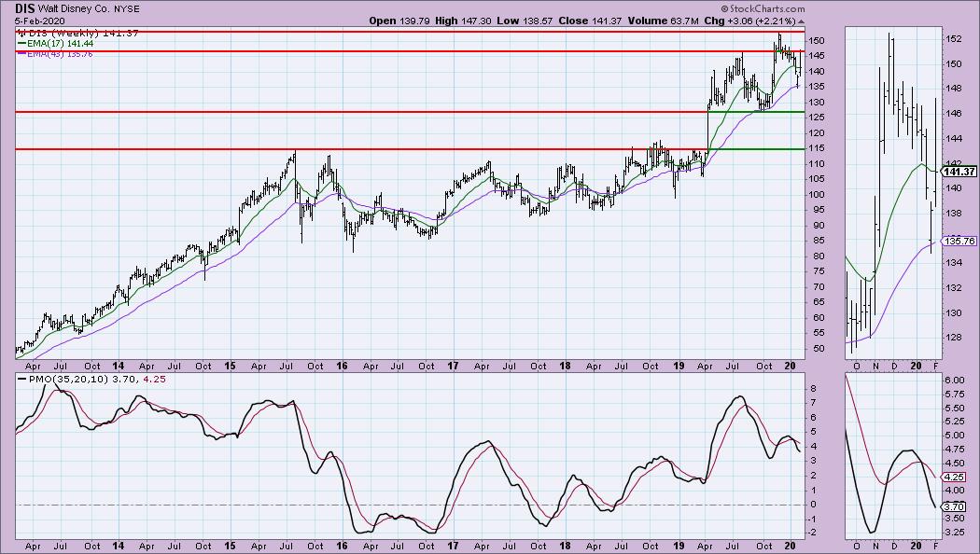Click the red resistance line near 127
This screenshot has height=554, width=980.
(361, 112)
